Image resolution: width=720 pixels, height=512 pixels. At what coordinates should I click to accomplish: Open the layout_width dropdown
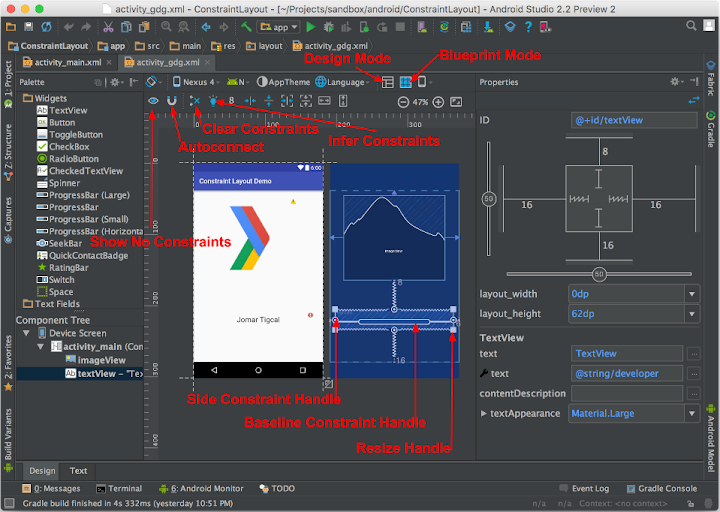(x=691, y=294)
